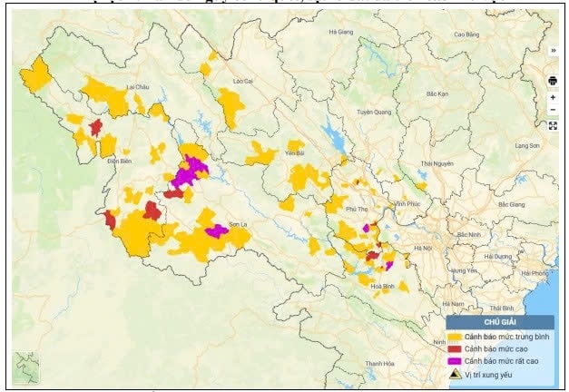Click the print map icon

(553, 81)
